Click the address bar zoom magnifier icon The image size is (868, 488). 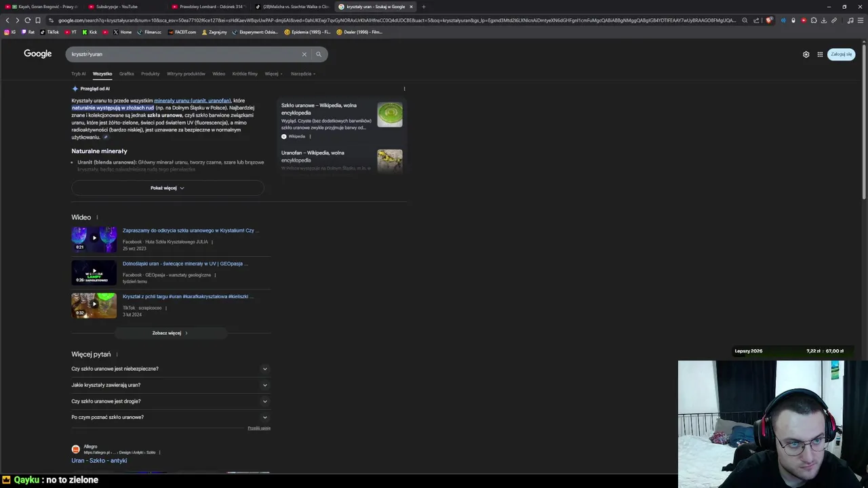[x=745, y=20]
